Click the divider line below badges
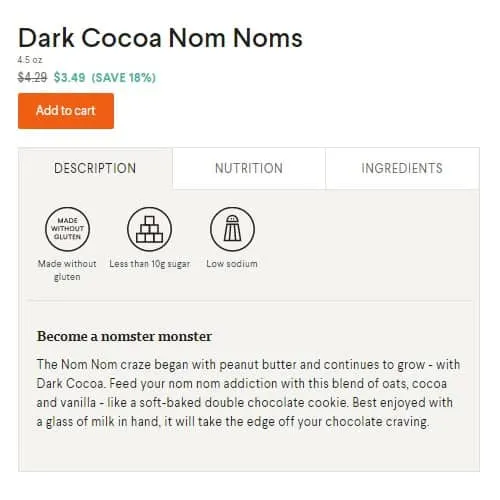Screen dimensions: 500x500 tap(250, 301)
